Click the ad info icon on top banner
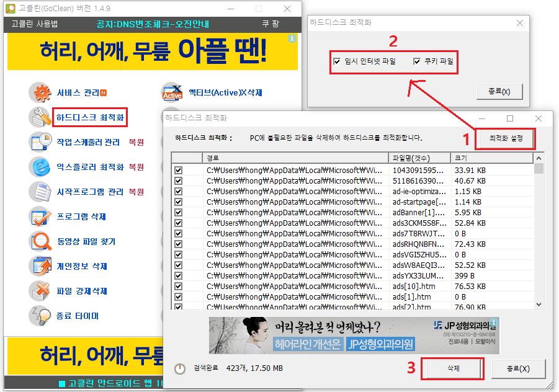 click(292, 38)
